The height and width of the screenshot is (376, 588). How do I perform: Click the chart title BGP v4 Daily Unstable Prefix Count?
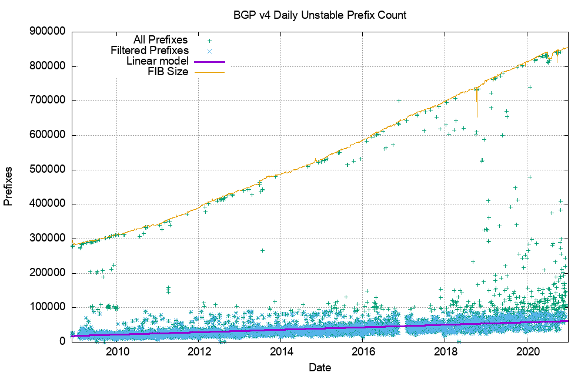click(x=320, y=15)
